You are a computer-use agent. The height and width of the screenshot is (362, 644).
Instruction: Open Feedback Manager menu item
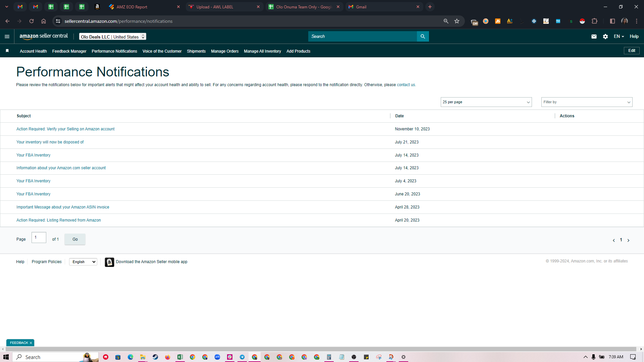point(69,51)
